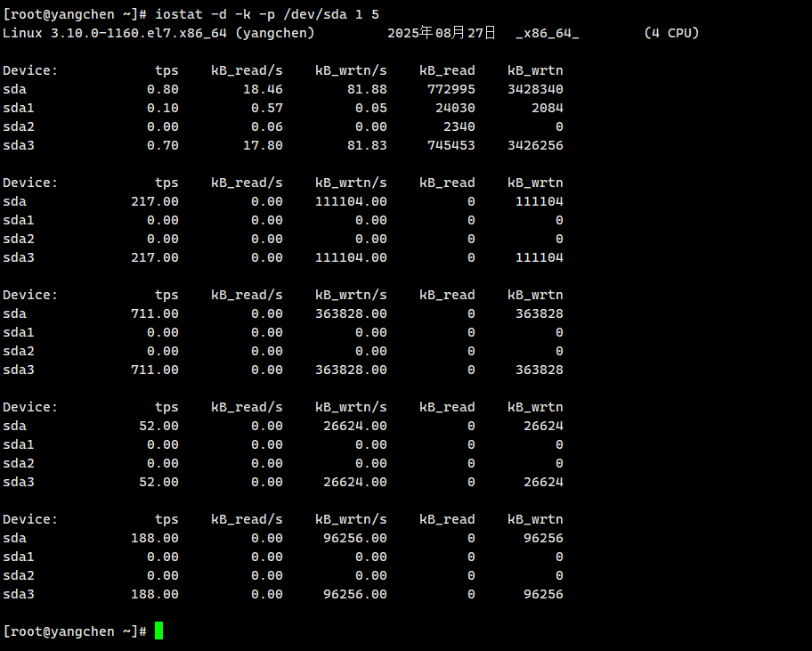Select the sda3 row tps value '217.00'

[155, 257]
